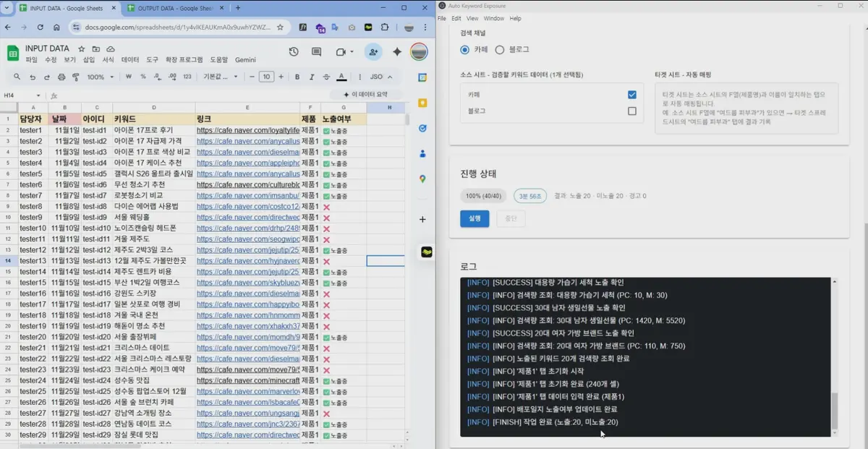Toggle 노출중 checkbox in tester14 row

pyautogui.click(x=326, y=273)
